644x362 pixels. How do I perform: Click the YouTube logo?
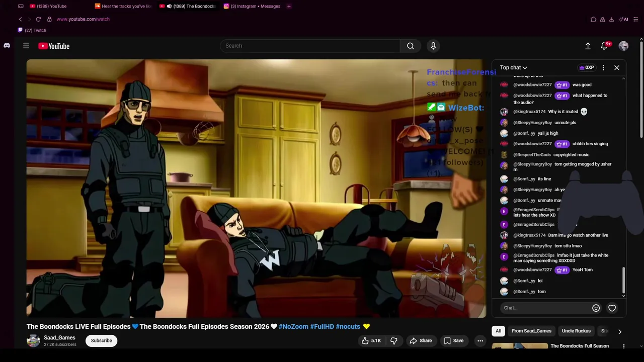[54, 46]
